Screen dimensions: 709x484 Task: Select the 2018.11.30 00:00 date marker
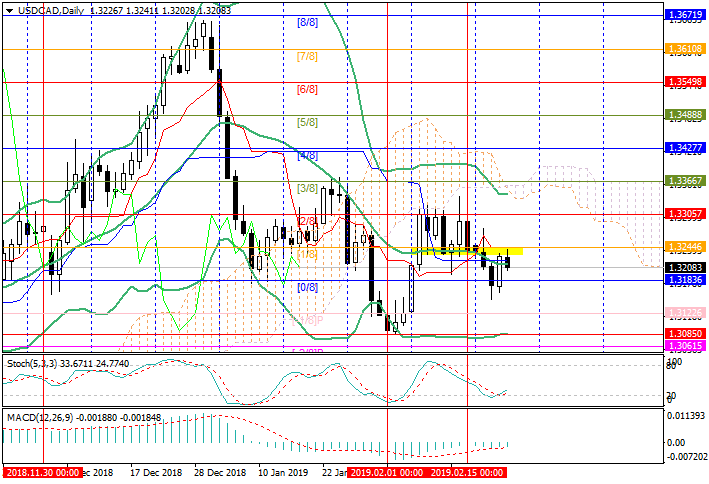pyautogui.click(x=42, y=472)
